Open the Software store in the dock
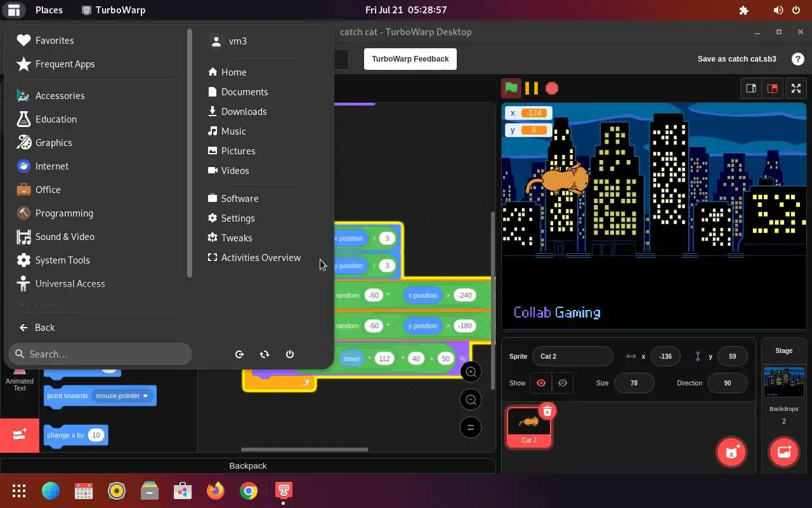Screen dimensions: 812x508 183,491
